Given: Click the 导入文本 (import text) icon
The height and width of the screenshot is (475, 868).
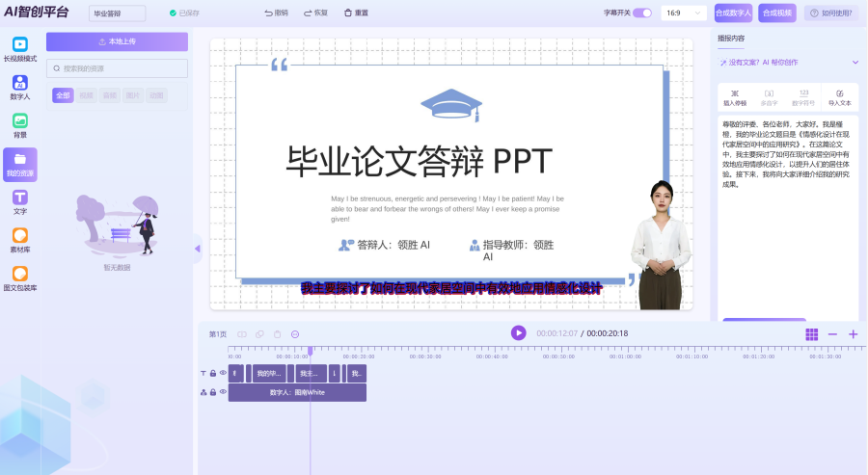Looking at the screenshot, I should tap(839, 96).
